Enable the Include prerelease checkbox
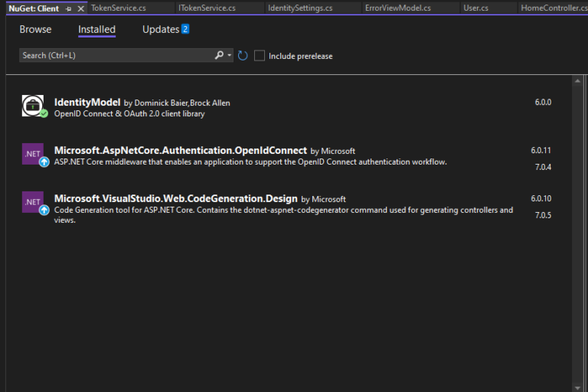 point(260,56)
